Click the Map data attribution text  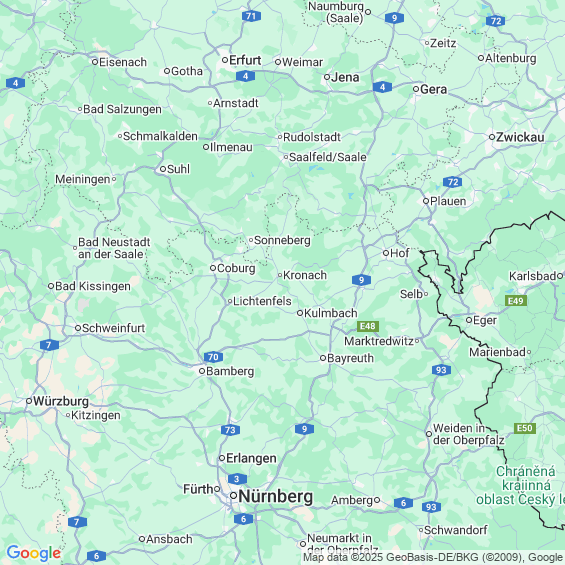433,557
